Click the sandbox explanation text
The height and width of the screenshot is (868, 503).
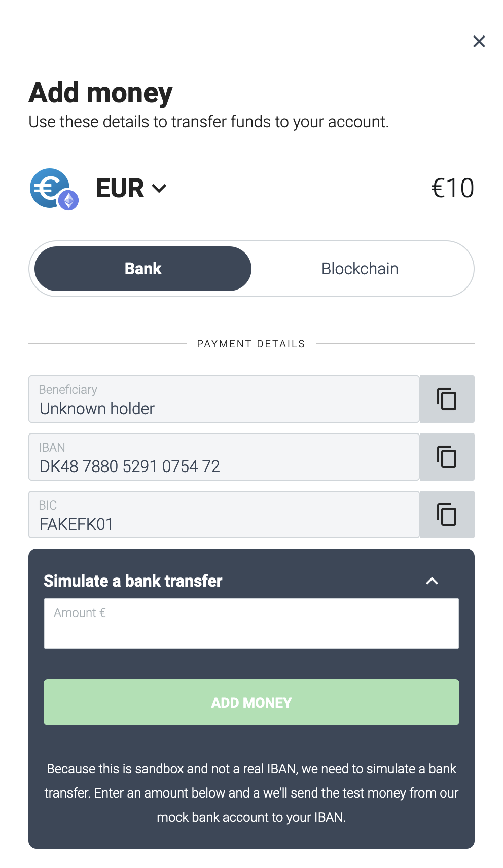click(x=251, y=792)
